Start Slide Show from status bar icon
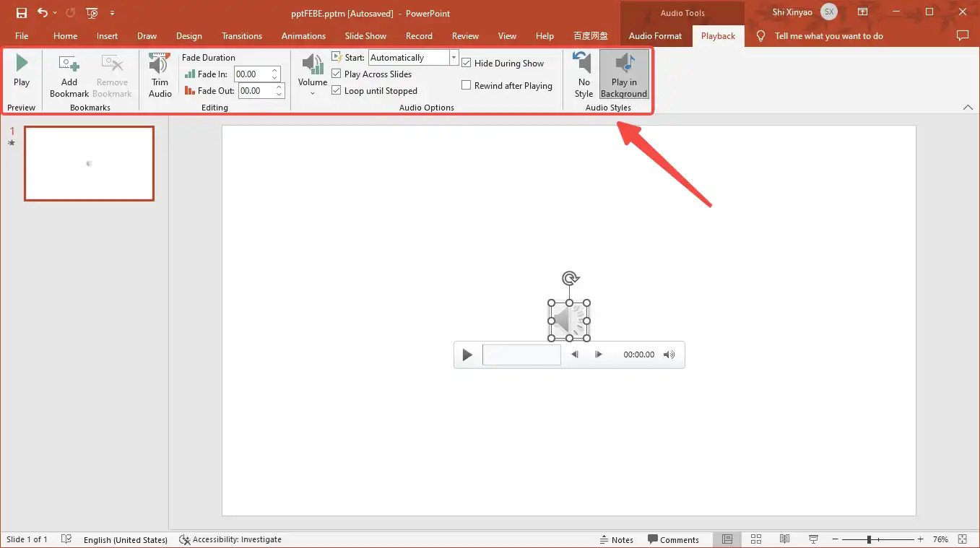This screenshot has width=980, height=548. tap(813, 539)
